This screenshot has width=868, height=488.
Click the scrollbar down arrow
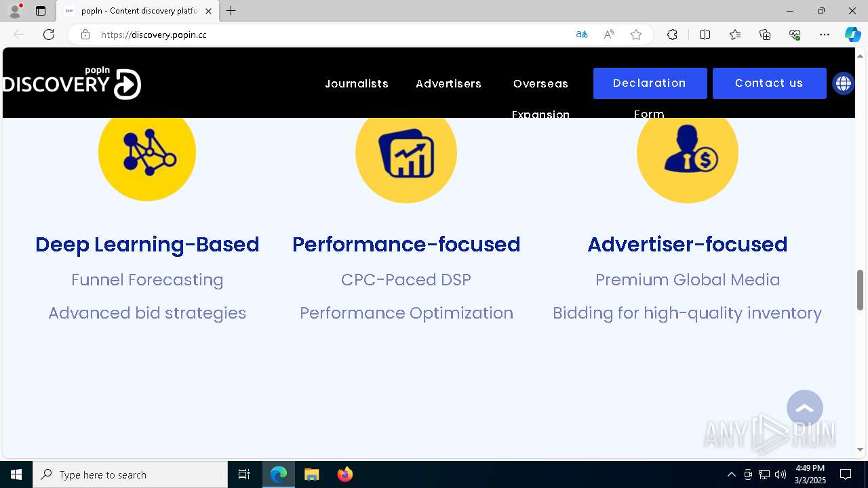(861, 449)
